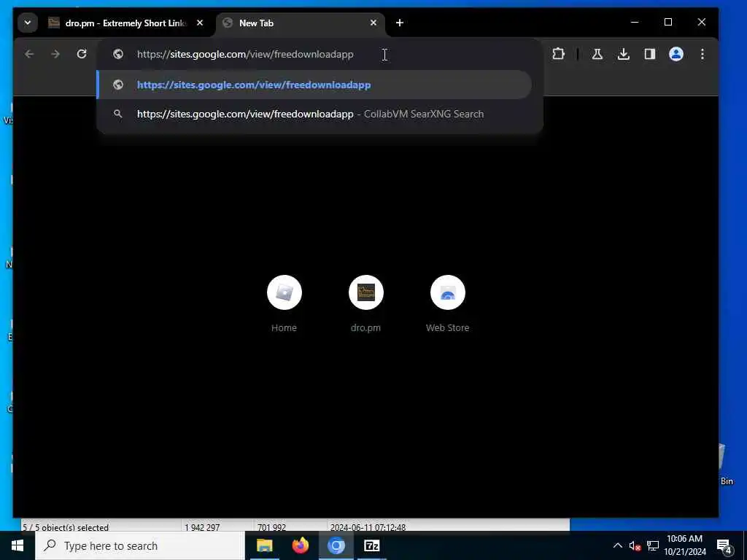Viewport: 747px width, 560px height.
Task: Click the Windows Start button
Action: (x=18, y=545)
